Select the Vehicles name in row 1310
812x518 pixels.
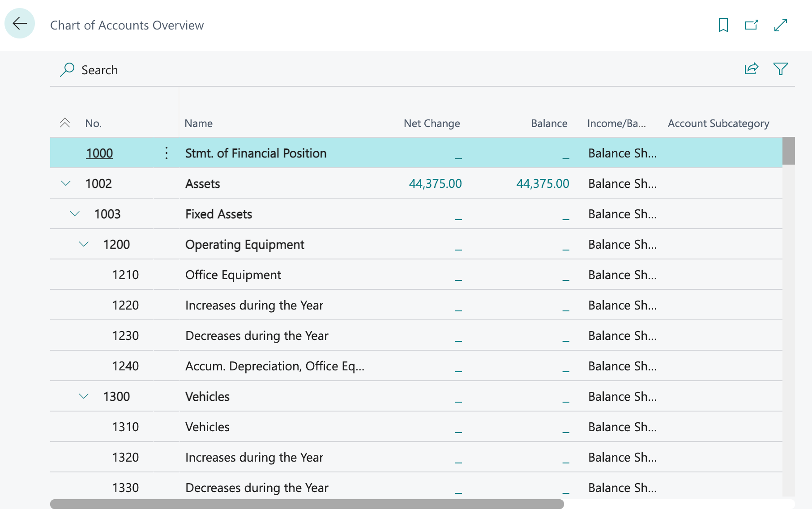pyautogui.click(x=207, y=427)
